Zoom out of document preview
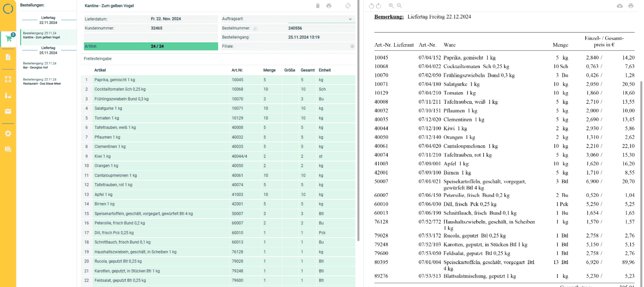The width and height of the screenshot is (644, 287). pos(399,6)
